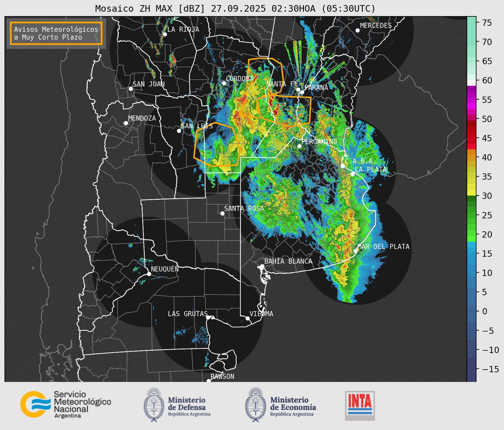Click the −15 dBZ dark scale band

pyautogui.click(x=471, y=369)
